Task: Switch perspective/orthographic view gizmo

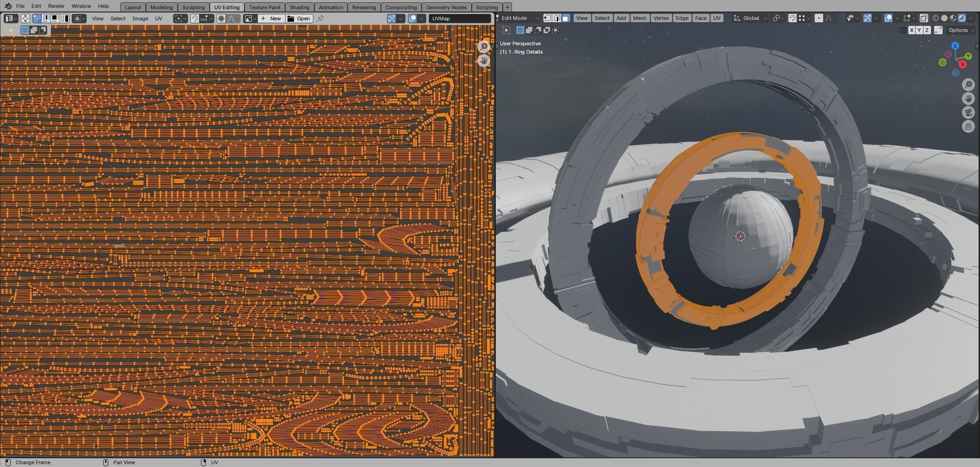Action: click(x=968, y=126)
